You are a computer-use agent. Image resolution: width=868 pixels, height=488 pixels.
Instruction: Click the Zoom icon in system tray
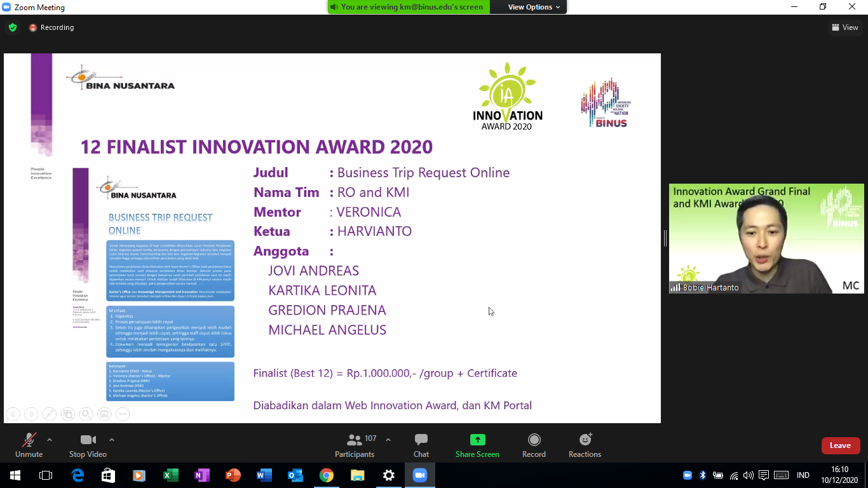687,475
